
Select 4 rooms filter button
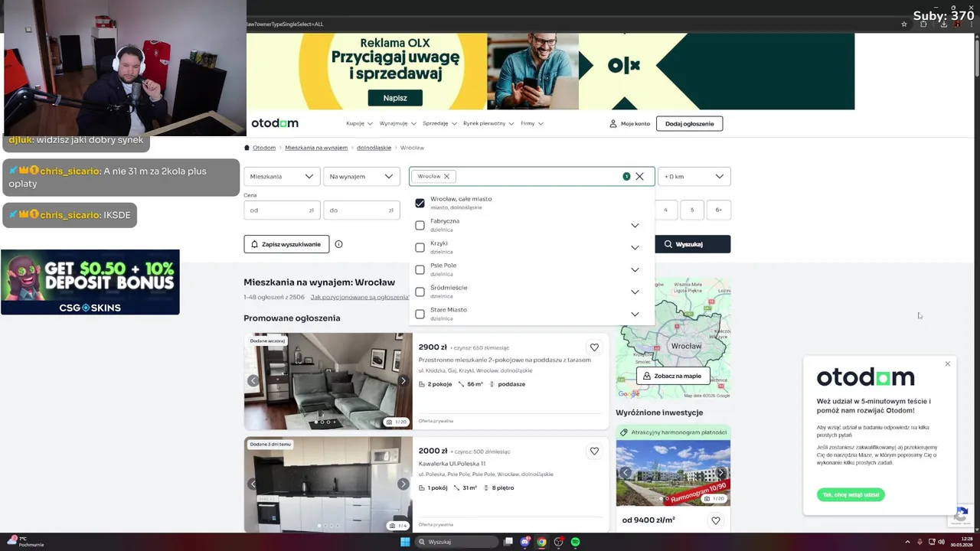point(665,210)
